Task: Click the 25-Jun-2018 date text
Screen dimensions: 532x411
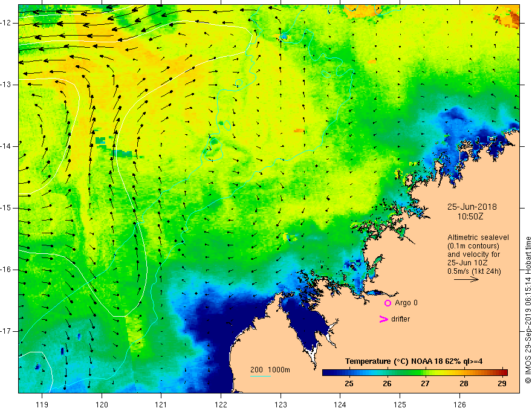Action: tap(472, 207)
